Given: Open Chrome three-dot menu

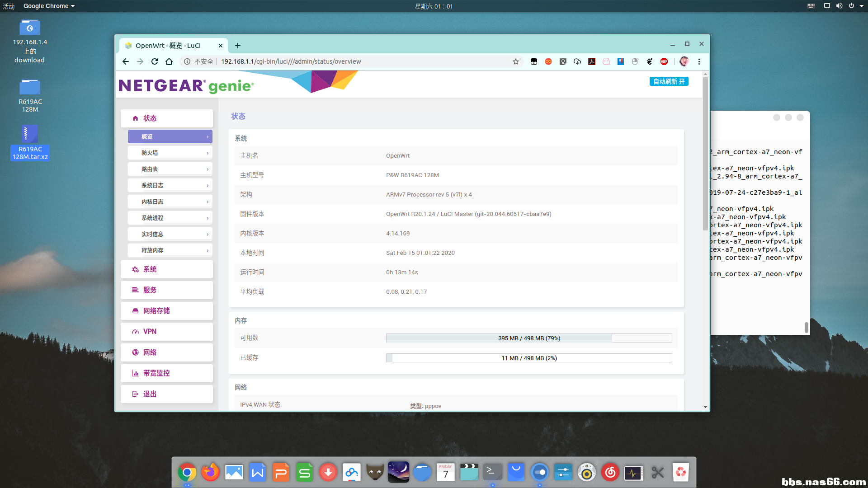Looking at the screenshot, I should coord(699,61).
